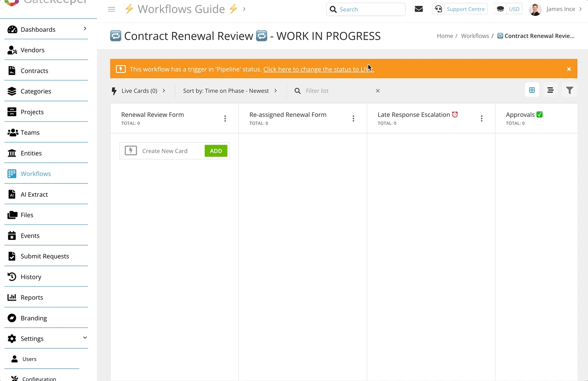The width and height of the screenshot is (588, 381).
Task: Switch to kanban grid view icon
Action: (x=532, y=90)
